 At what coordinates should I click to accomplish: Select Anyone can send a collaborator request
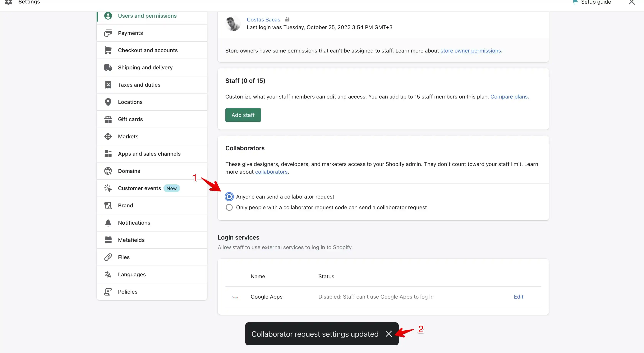point(229,197)
